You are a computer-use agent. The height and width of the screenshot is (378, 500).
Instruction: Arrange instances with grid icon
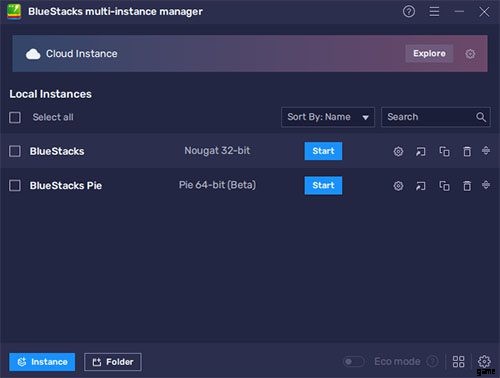[x=458, y=362]
